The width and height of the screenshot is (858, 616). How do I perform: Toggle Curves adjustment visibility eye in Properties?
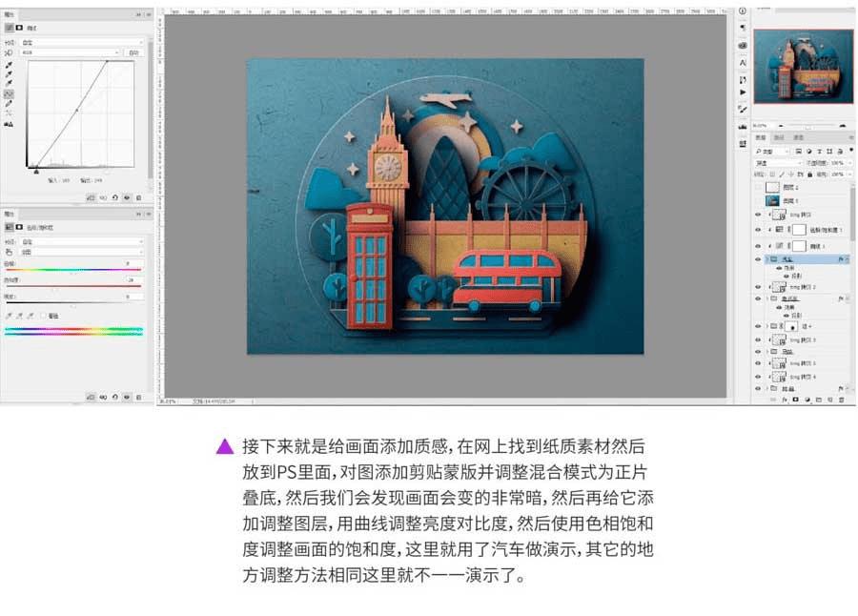[127, 197]
